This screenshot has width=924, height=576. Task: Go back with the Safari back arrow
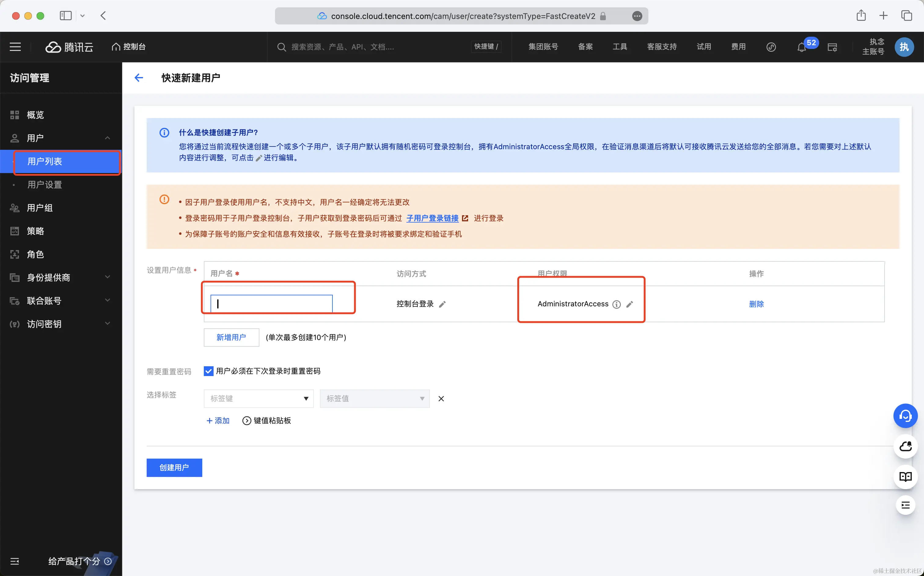tap(103, 16)
